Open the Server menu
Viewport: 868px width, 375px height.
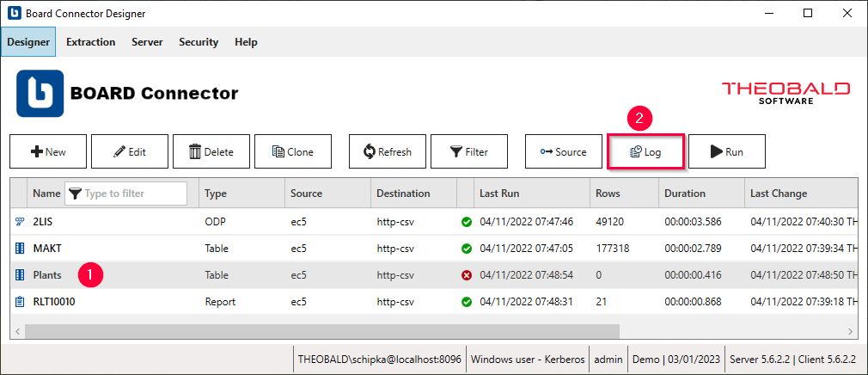click(147, 42)
